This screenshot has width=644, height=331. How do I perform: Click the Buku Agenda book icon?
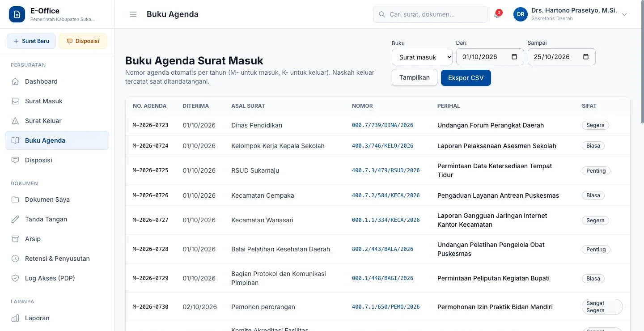pyautogui.click(x=15, y=140)
